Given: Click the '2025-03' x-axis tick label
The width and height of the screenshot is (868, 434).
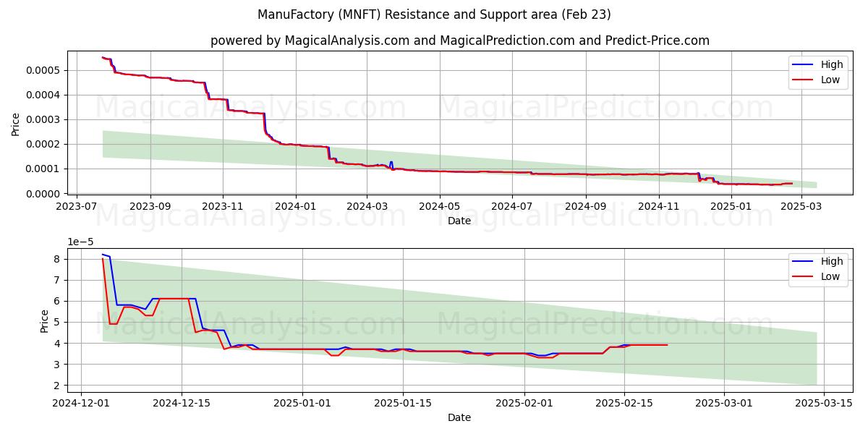Looking at the screenshot, I should [x=801, y=207].
